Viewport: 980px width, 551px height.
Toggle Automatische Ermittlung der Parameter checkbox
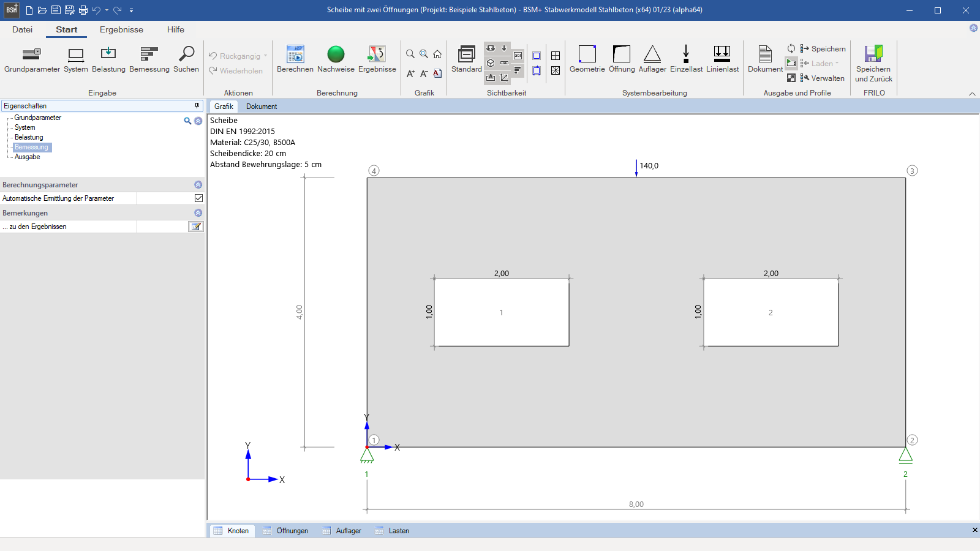[198, 198]
